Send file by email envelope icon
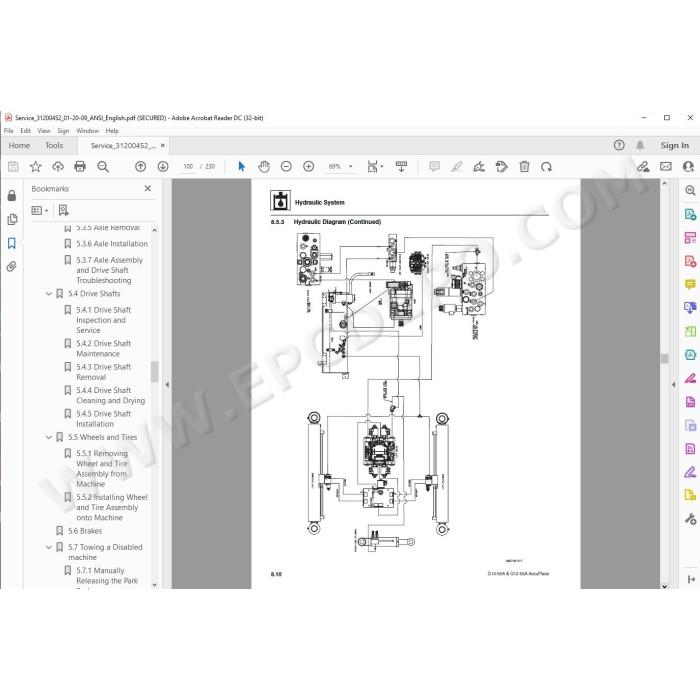The height and width of the screenshot is (700, 700). click(x=666, y=167)
